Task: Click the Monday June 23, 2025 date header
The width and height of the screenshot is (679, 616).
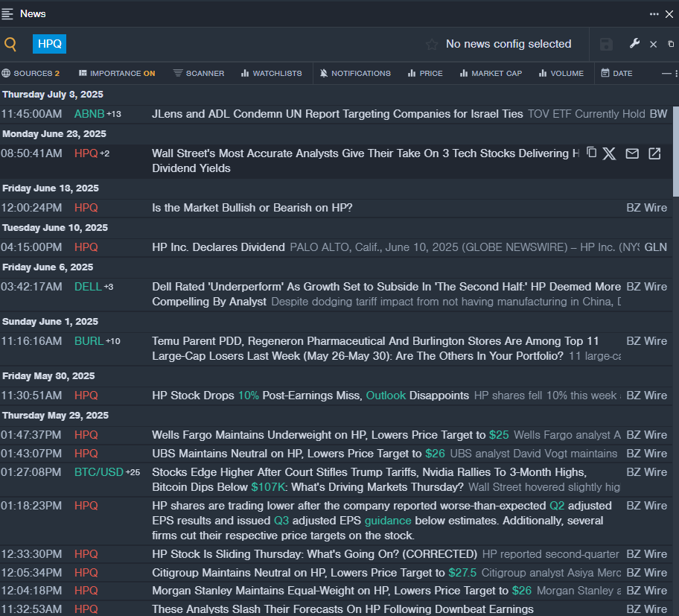Action: pyautogui.click(x=54, y=134)
